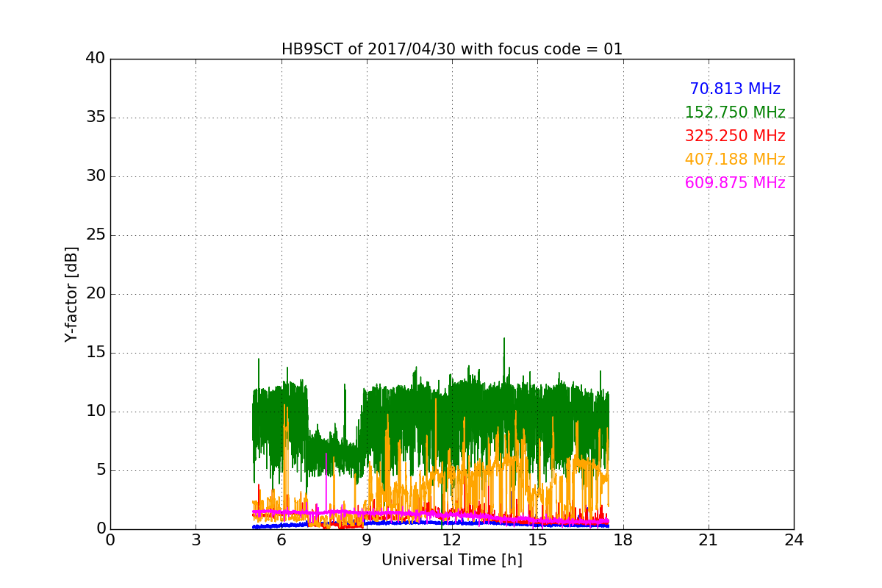Viewport: 882px width, 588px height.
Task: Select the 152.750 MHz legend label
Action: (735, 112)
